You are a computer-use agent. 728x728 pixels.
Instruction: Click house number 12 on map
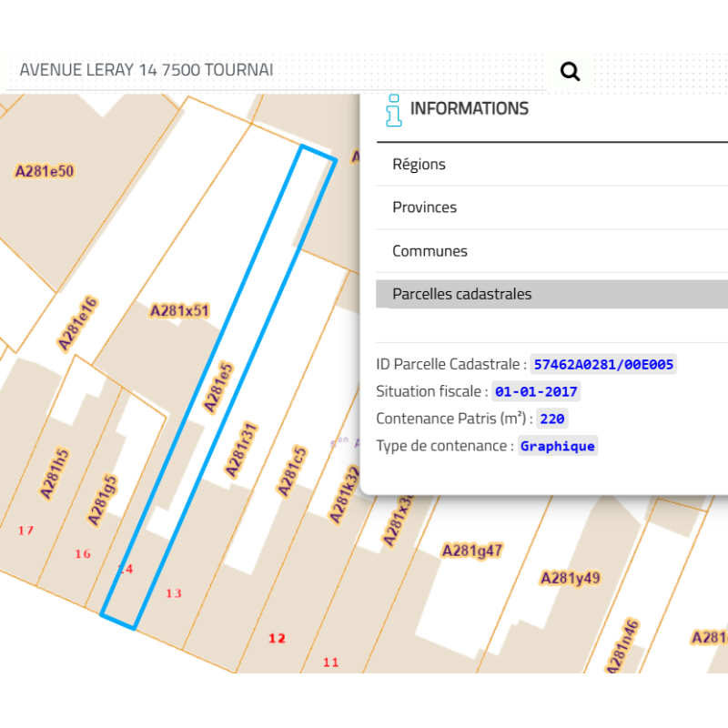click(277, 638)
